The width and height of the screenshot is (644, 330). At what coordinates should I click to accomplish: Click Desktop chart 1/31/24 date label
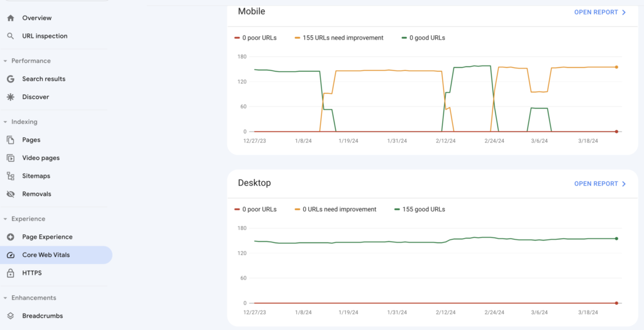[x=397, y=312]
